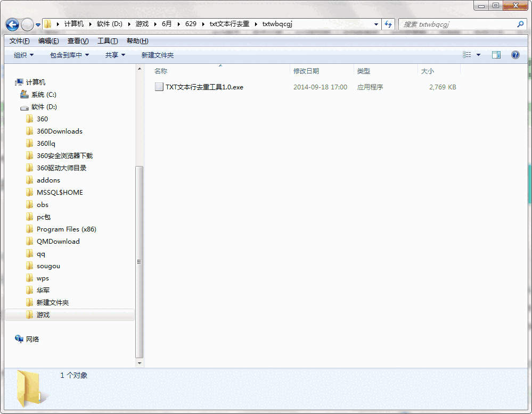Open the 查看 menu
532x414 pixels.
coord(77,40)
